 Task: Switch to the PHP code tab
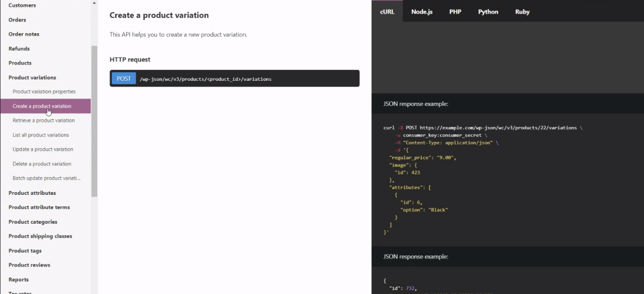tap(455, 12)
